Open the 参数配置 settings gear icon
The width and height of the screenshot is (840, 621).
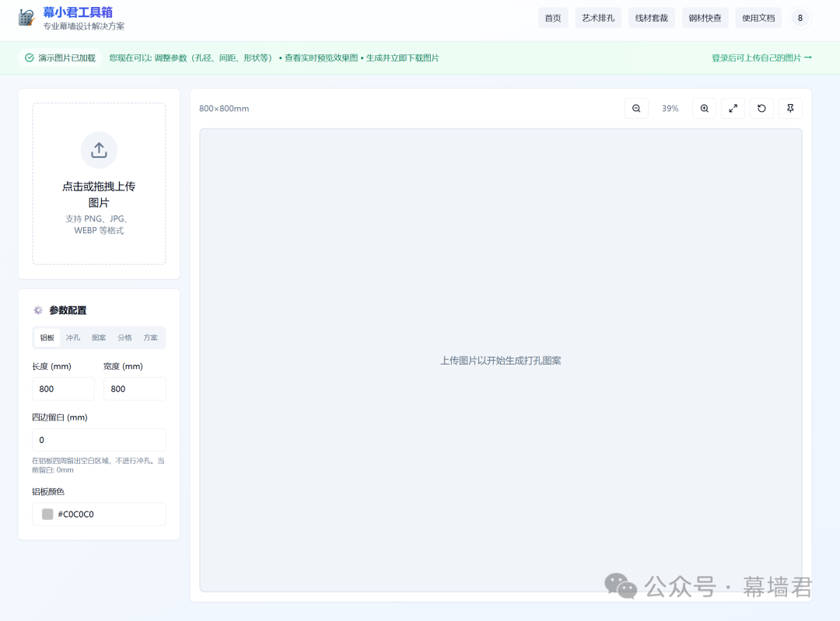[37, 310]
